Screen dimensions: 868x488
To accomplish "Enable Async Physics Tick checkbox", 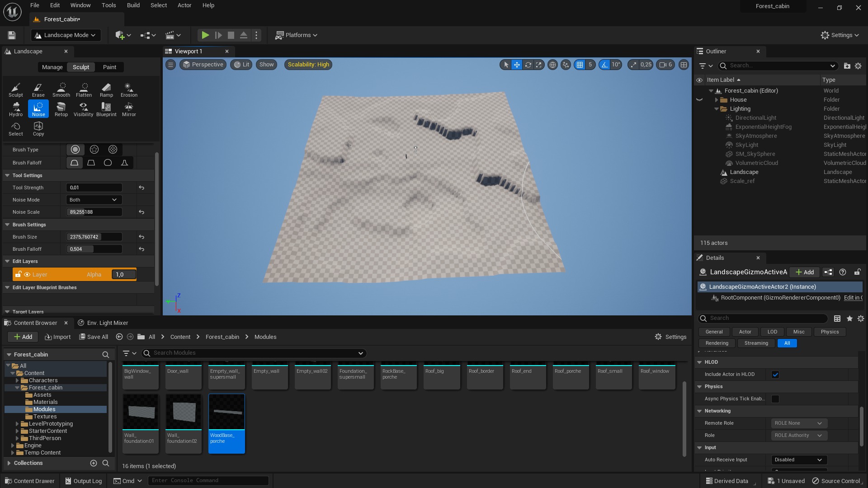I will pos(775,399).
